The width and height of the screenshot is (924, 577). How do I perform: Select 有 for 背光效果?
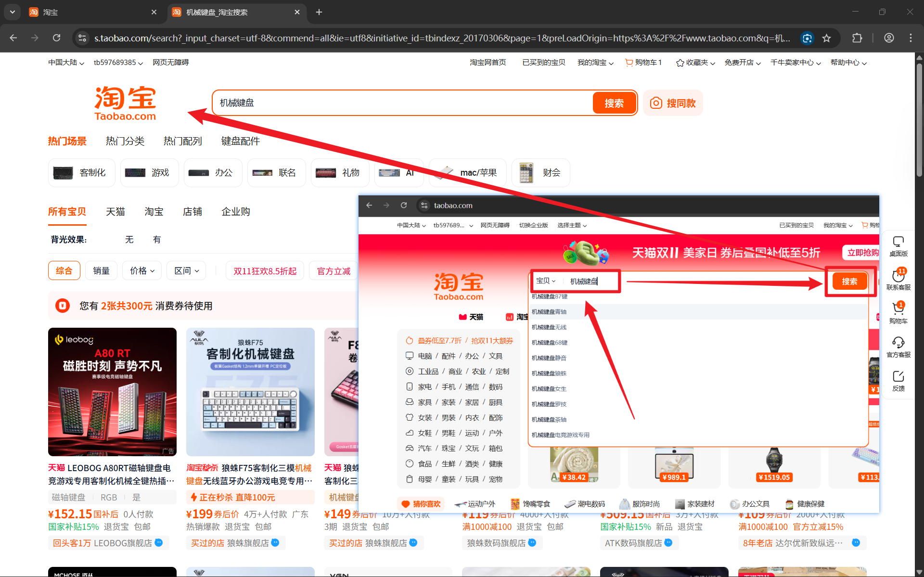tap(157, 240)
